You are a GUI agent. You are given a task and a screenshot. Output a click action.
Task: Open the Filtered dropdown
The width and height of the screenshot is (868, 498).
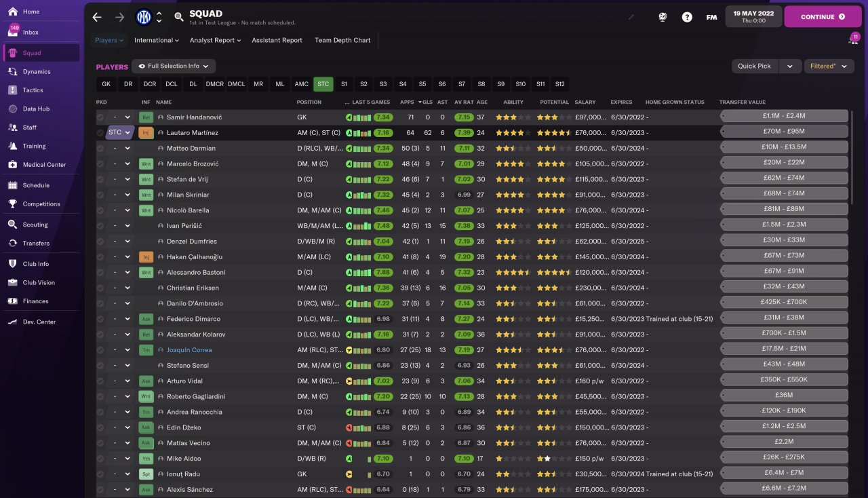click(829, 66)
